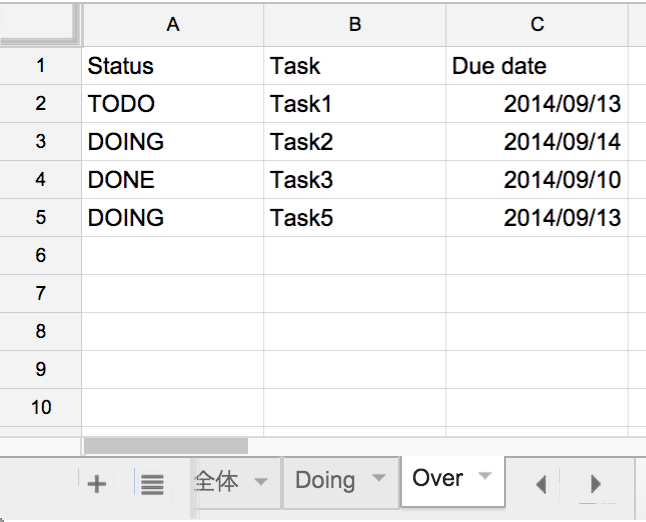Open the 全体 tab dropdown arrow
This screenshot has width=646, height=522.
[x=261, y=481]
